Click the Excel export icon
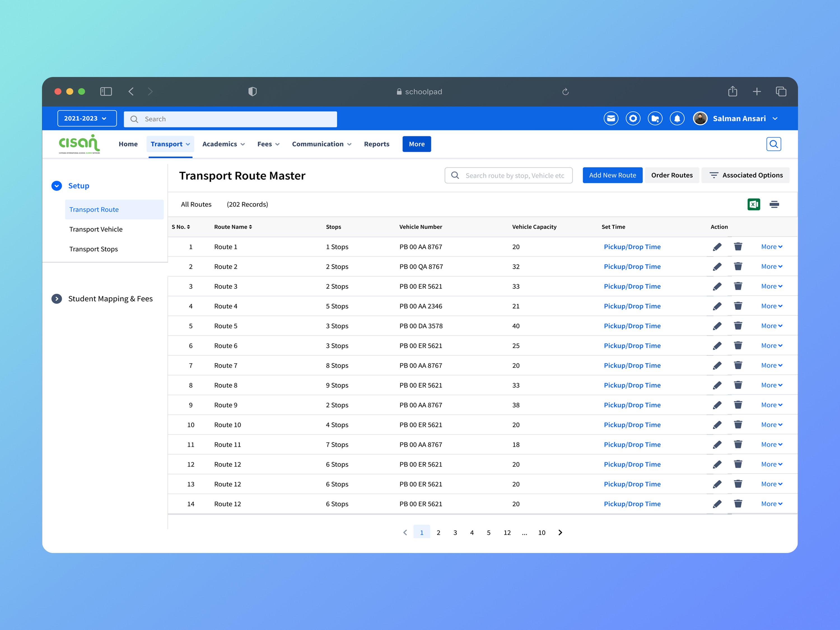840x630 pixels. coord(753,204)
